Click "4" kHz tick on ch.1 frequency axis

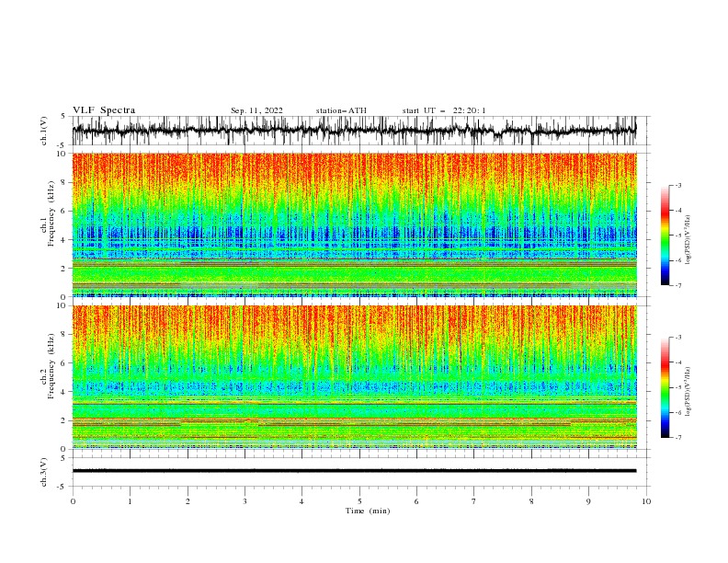pyautogui.click(x=64, y=240)
